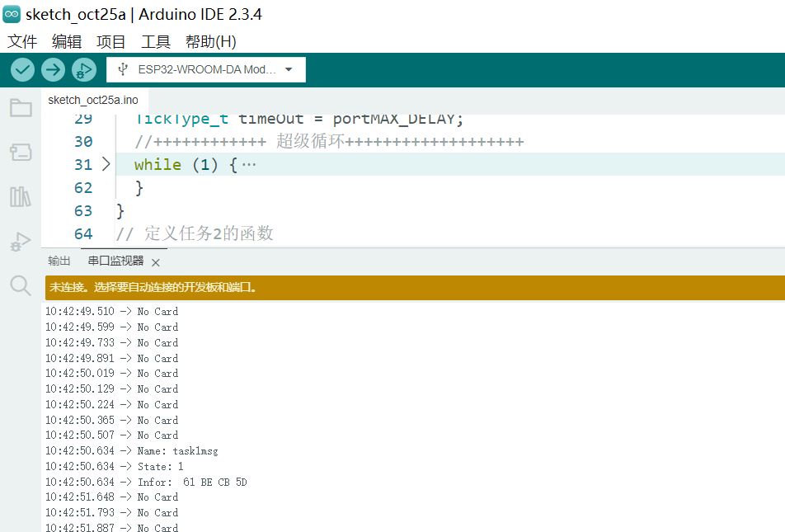Click the 10:42:51.648 No Card log line

pos(111,497)
